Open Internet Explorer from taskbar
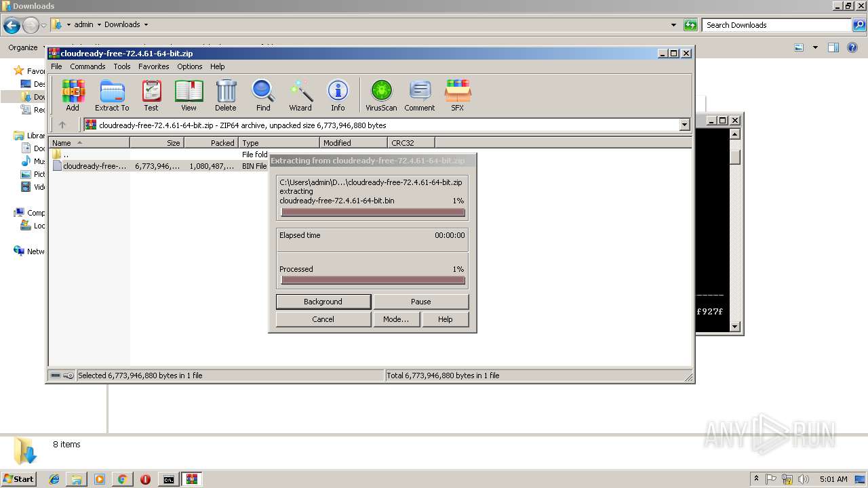 click(54, 479)
